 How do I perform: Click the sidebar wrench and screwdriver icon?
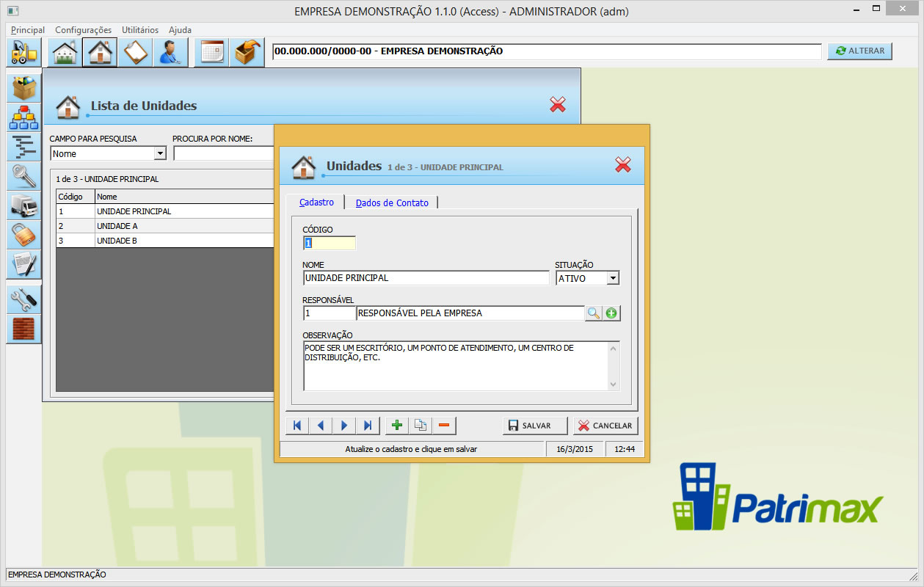(24, 299)
